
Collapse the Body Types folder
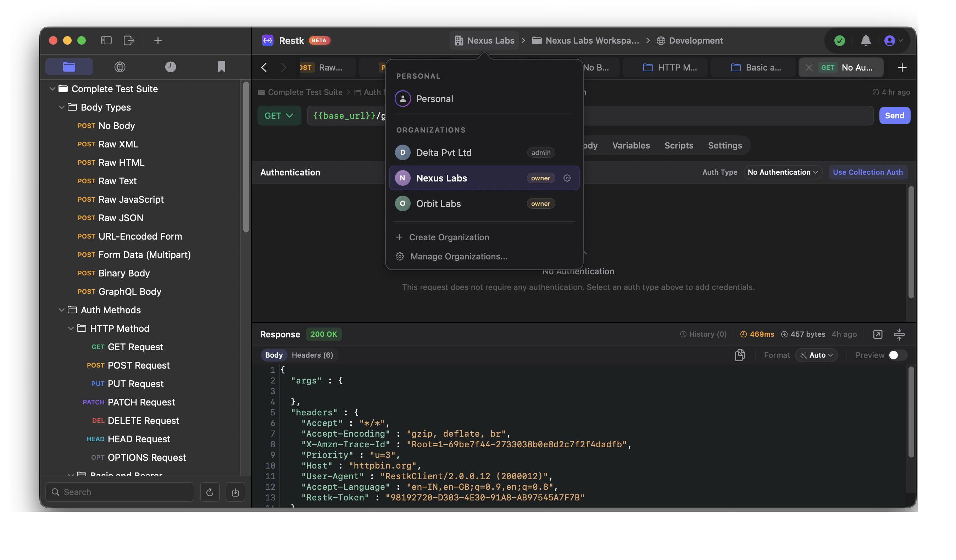[x=61, y=107]
